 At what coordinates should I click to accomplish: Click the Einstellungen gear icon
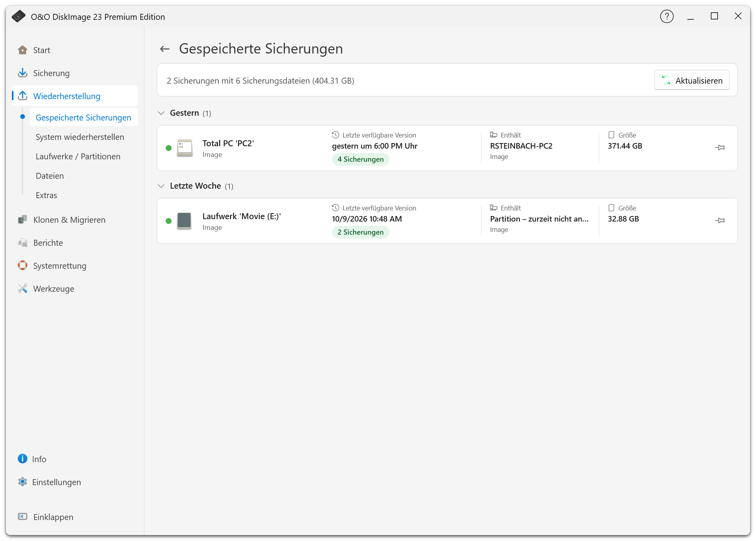click(x=23, y=482)
